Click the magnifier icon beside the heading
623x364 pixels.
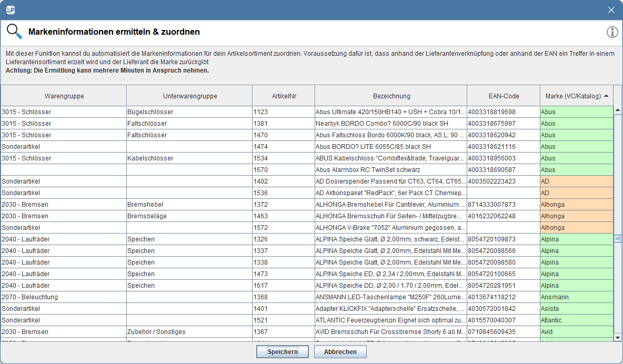14,32
